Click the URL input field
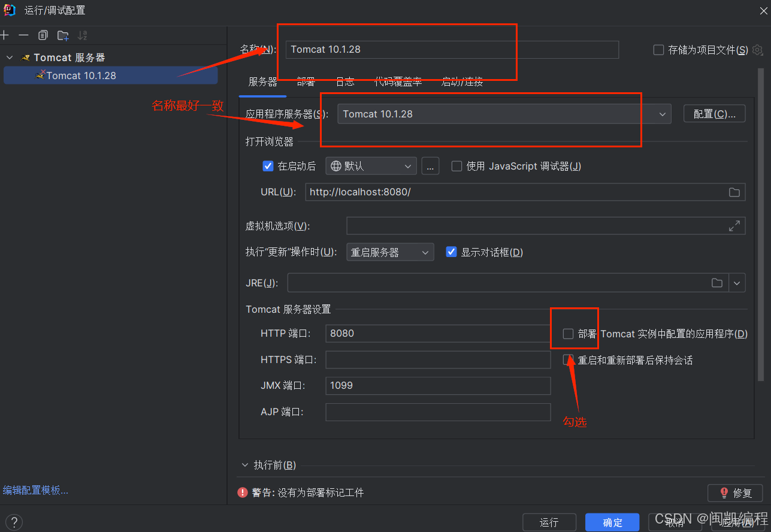The image size is (771, 532). click(525, 192)
